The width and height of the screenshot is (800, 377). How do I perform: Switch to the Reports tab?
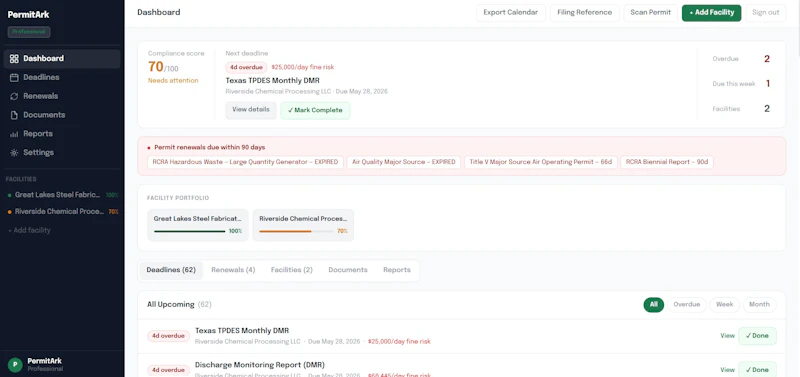click(397, 270)
